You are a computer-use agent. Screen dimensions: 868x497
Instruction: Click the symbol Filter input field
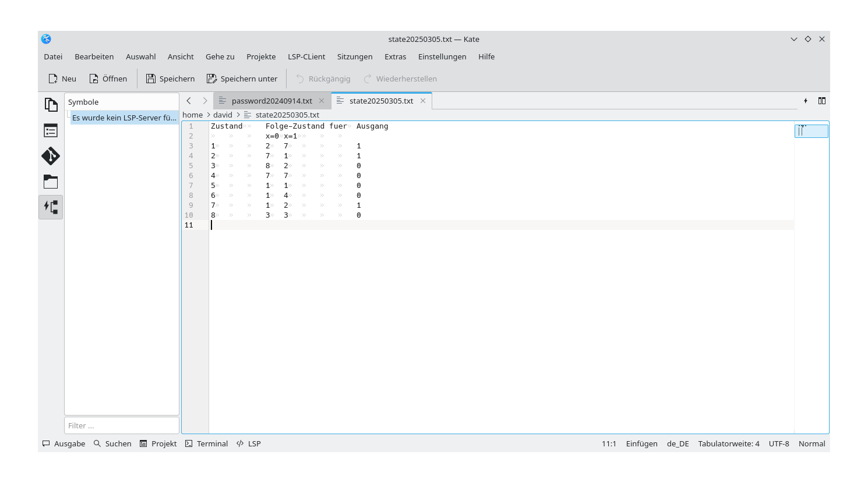tap(121, 425)
